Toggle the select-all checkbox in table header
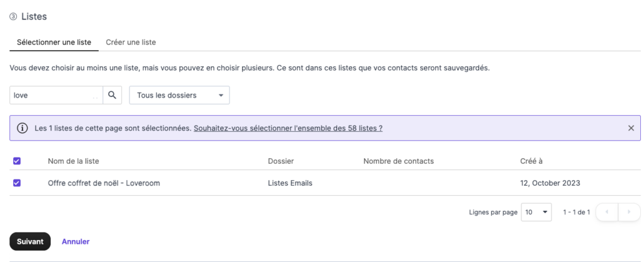The width and height of the screenshot is (644, 262). (x=17, y=161)
